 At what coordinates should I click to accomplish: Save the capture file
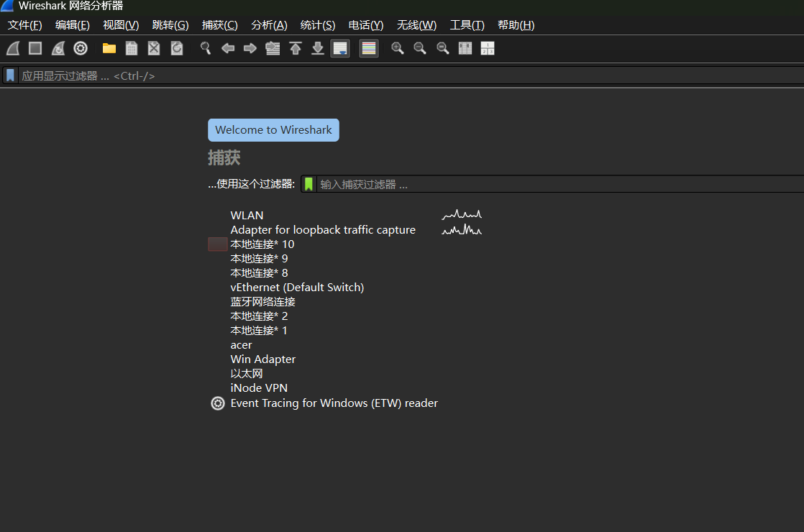[x=132, y=48]
